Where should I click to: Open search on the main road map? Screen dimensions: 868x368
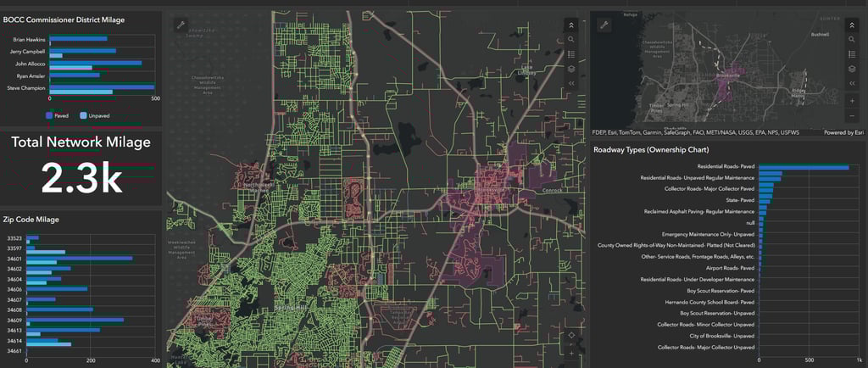click(571, 40)
